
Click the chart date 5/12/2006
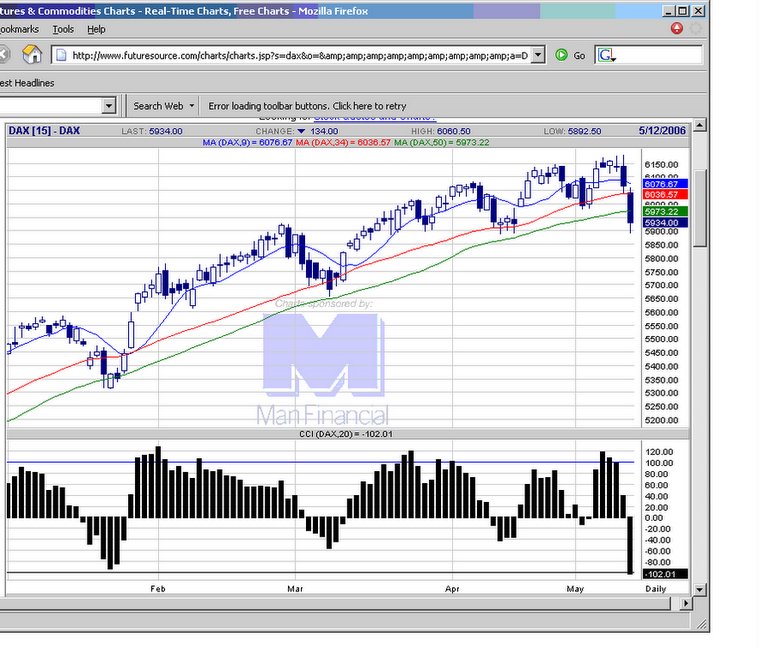pyautogui.click(x=662, y=131)
